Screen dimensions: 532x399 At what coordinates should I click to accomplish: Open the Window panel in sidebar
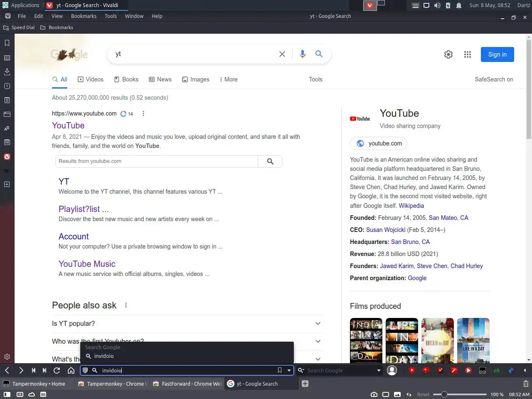[x=7, y=114]
